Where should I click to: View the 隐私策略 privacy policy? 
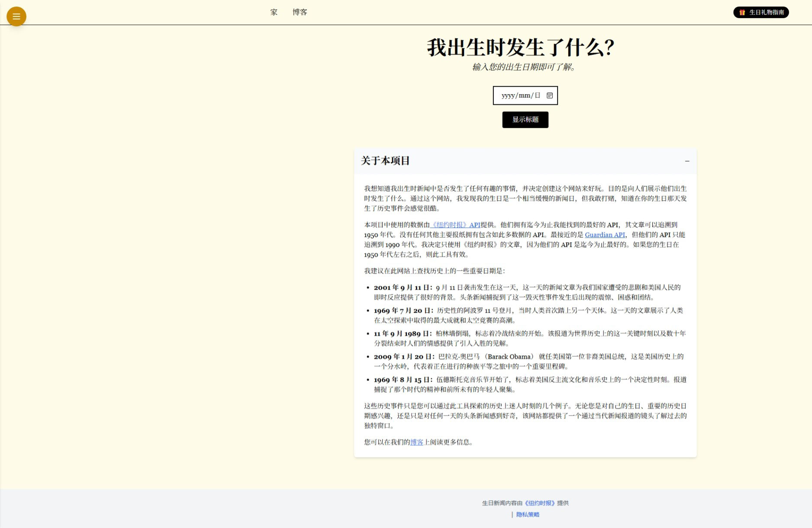click(x=528, y=514)
